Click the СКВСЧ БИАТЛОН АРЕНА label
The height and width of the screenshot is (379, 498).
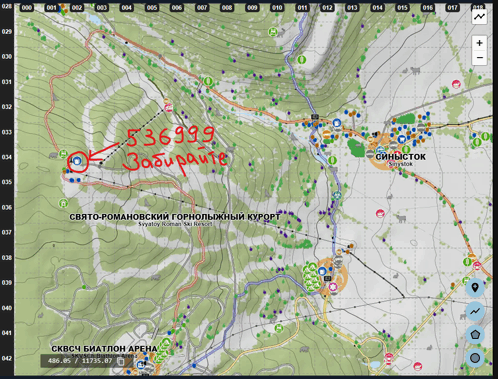pos(104,349)
